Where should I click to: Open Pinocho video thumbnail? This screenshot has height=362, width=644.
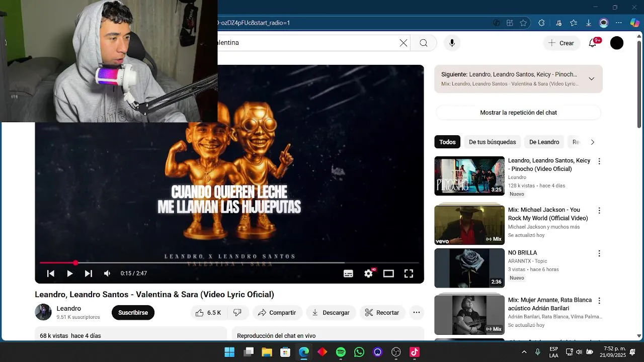[x=469, y=176]
